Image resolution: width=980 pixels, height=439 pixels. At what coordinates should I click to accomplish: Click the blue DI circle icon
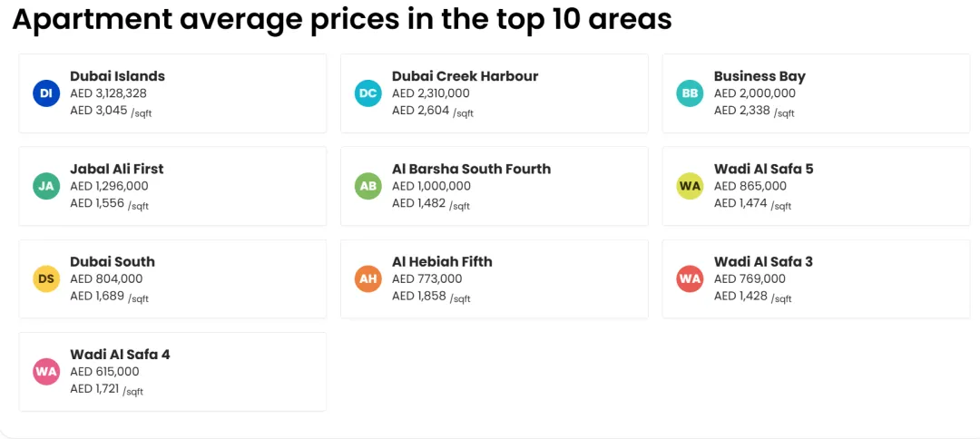tap(46, 93)
